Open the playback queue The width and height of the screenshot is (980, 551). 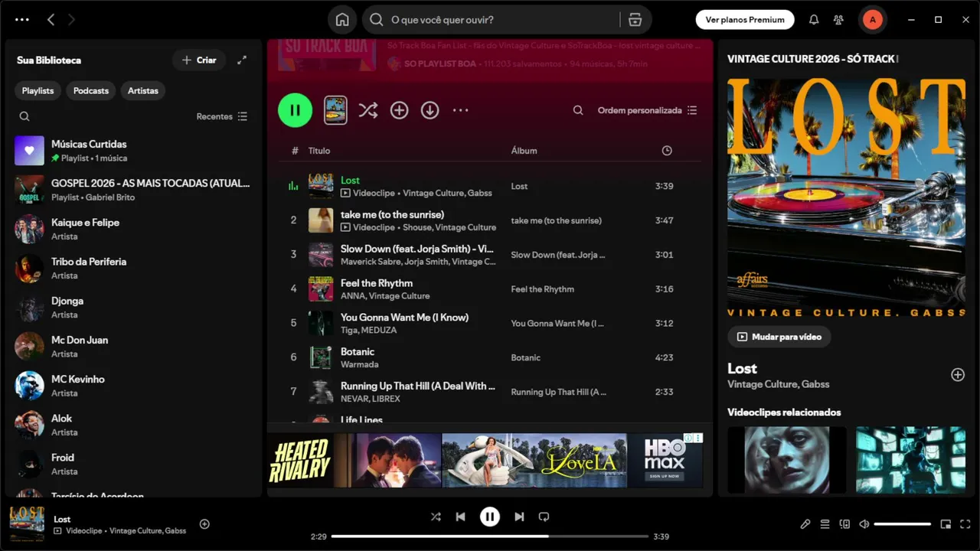pos(825,524)
